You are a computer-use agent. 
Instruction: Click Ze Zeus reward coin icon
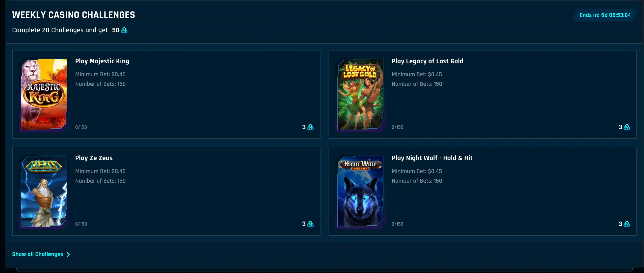coord(310,224)
